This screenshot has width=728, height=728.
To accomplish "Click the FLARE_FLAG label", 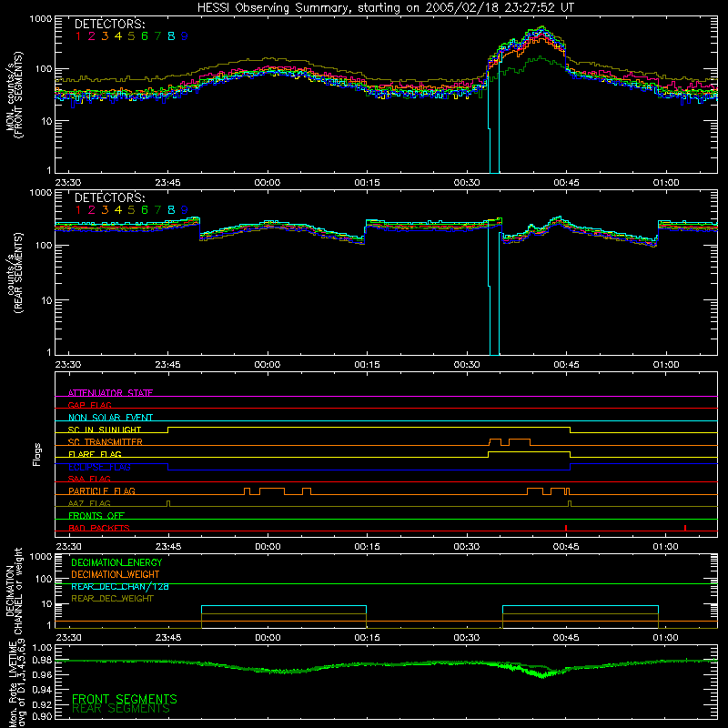I will click(x=95, y=454).
